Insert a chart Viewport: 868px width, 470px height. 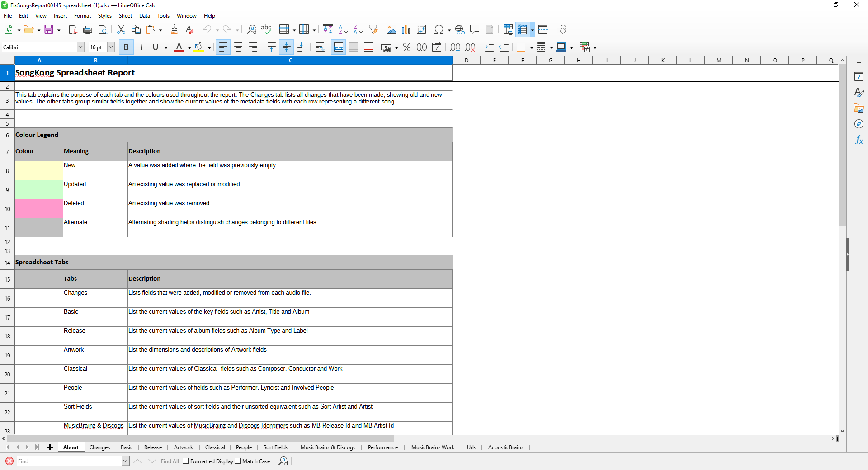pos(406,30)
